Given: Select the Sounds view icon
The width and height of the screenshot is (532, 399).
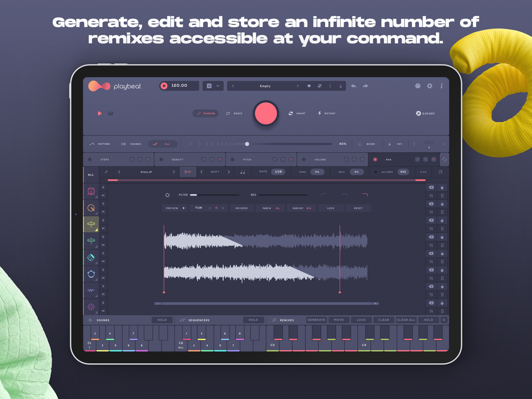Looking at the screenshot, I should (123, 143).
